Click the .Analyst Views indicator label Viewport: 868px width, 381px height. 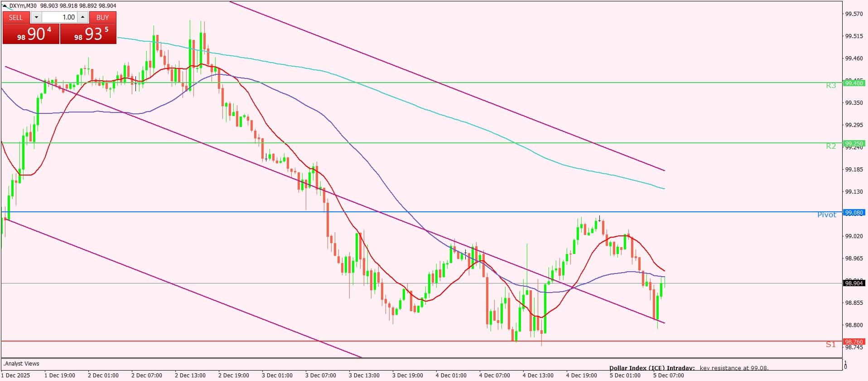[x=21, y=363]
